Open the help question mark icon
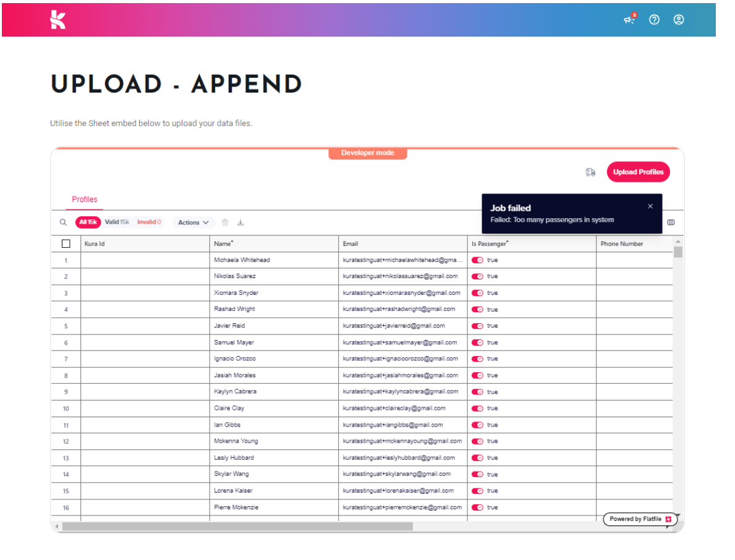 click(x=654, y=20)
